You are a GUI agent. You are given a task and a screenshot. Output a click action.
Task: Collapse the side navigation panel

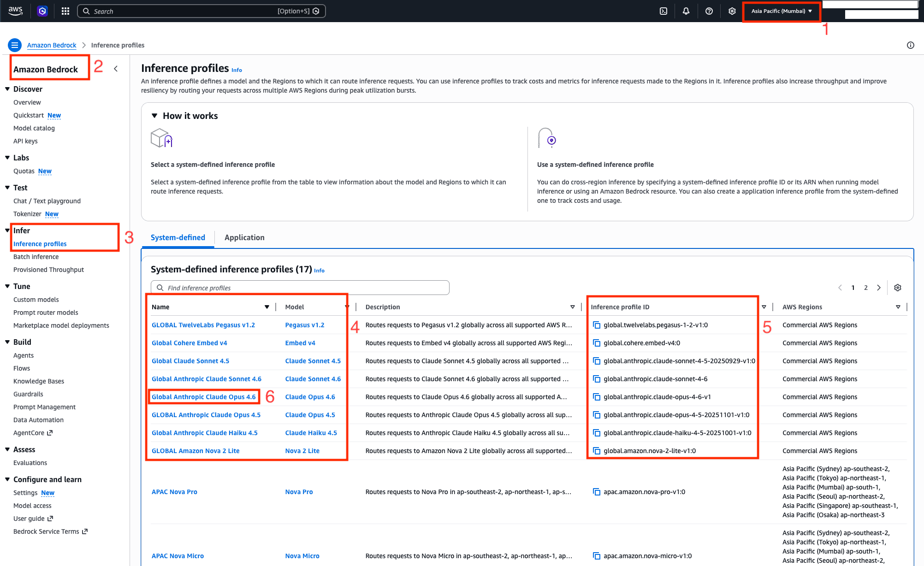[116, 69]
